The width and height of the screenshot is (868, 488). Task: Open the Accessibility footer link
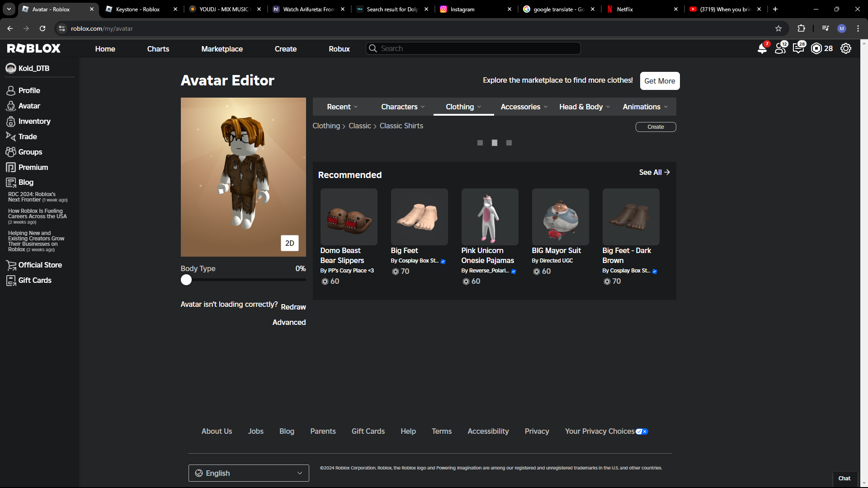(x=488, y=432)
